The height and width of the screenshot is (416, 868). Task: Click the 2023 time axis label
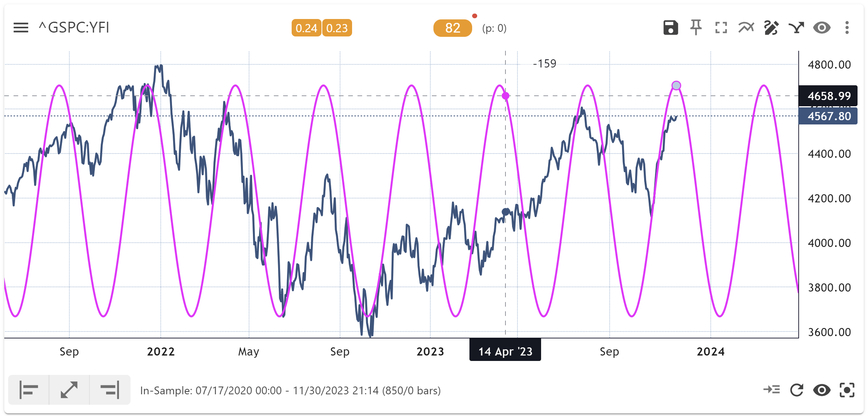(x=430, y=351)
